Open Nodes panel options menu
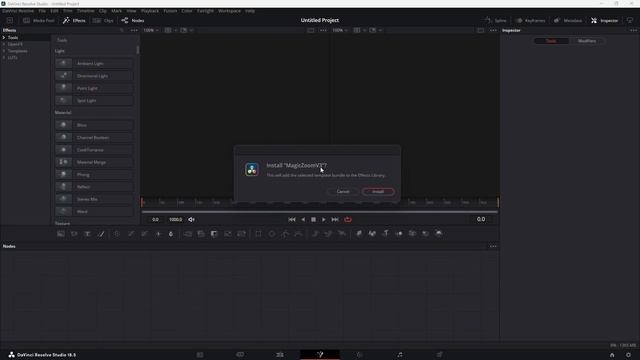The width and height of the screenshot is (640, 360). tap(493, 246)
